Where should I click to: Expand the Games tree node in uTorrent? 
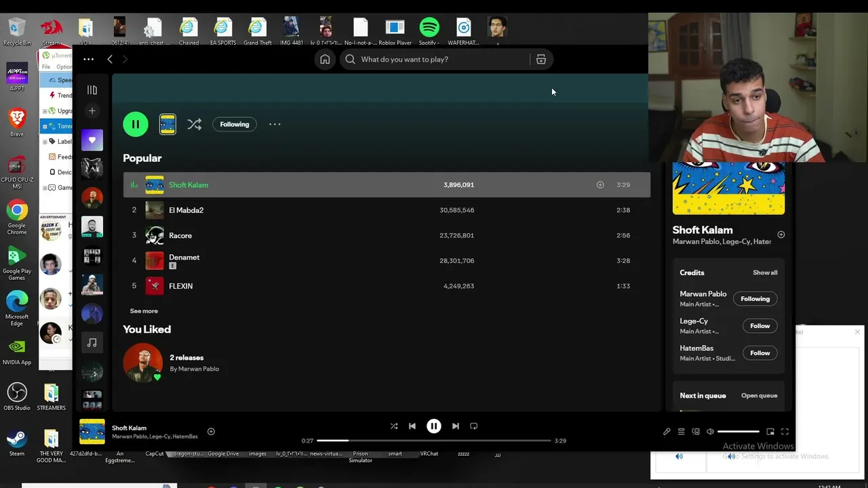pyautogui.click(x=45, y=188)
